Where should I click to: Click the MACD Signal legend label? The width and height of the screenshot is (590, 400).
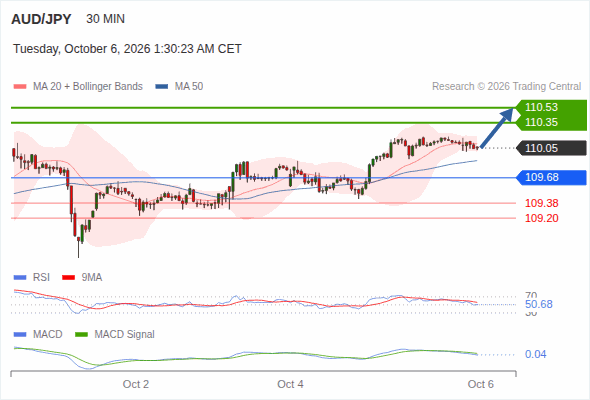(125, 335)
